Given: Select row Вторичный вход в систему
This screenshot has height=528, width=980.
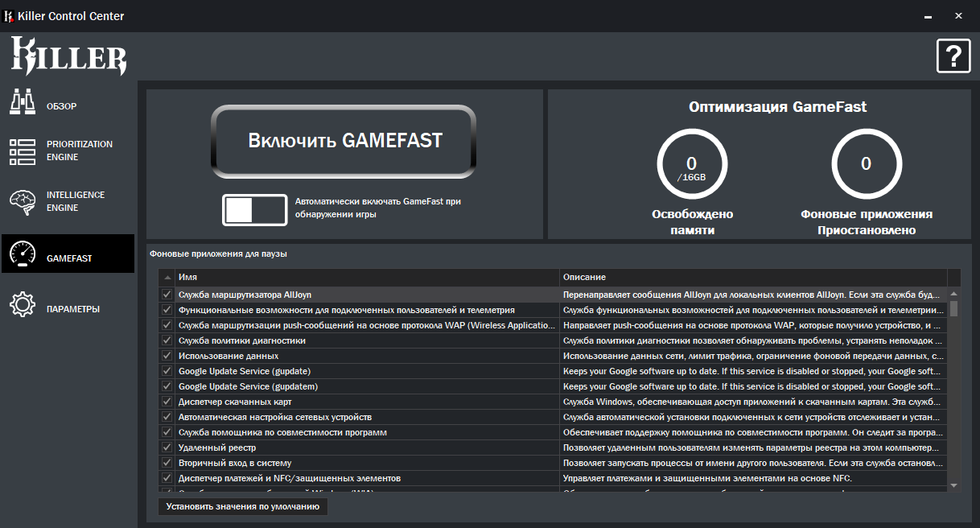Looking at the screenshot, I should pyautogui.click(x=554, y=463).
